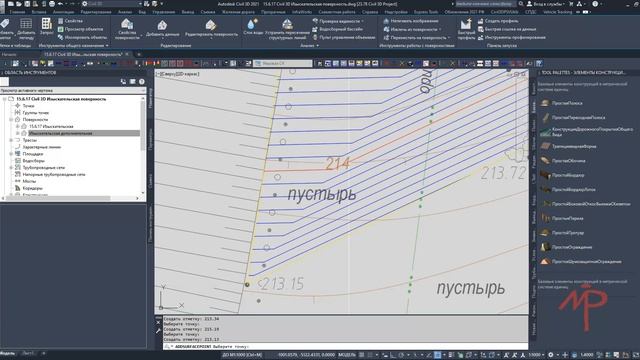Screen dimensions: 640x360
Task: Open the Главная (Home) ribbon tab
Action: pyautogui.click(x=17, y=12)
